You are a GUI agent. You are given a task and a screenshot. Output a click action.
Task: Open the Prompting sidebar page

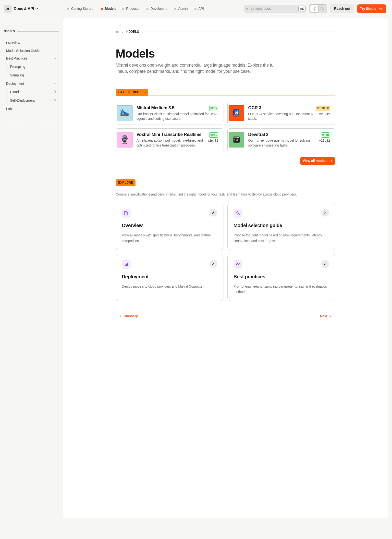(x=18, y=67)
